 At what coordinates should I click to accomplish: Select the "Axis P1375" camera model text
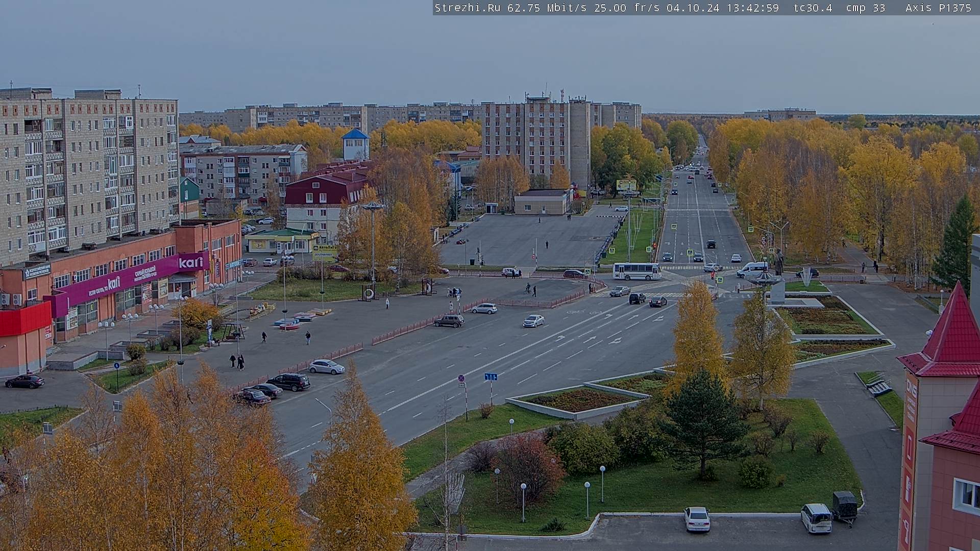pos(938,8)
